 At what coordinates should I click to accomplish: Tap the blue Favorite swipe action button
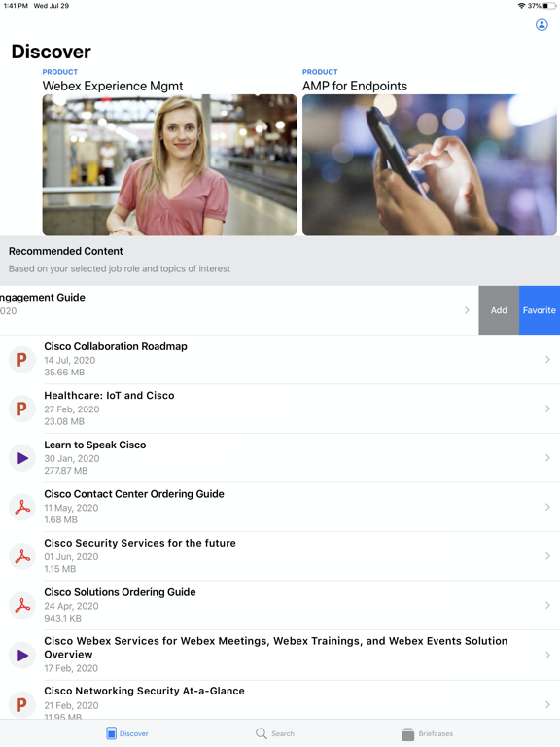coord(540,310)
